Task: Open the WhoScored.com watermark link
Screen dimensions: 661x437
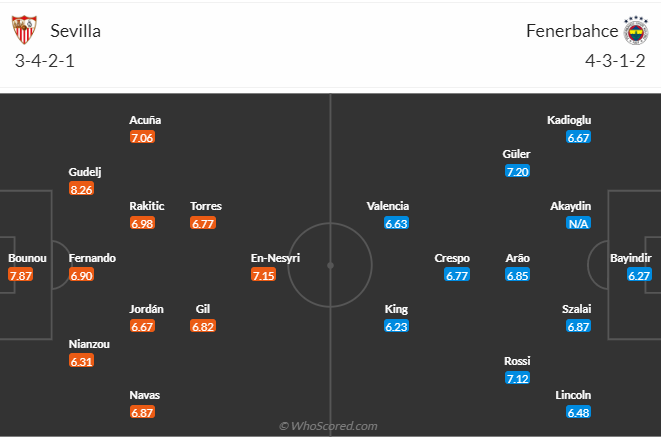Action: (328, 426)
